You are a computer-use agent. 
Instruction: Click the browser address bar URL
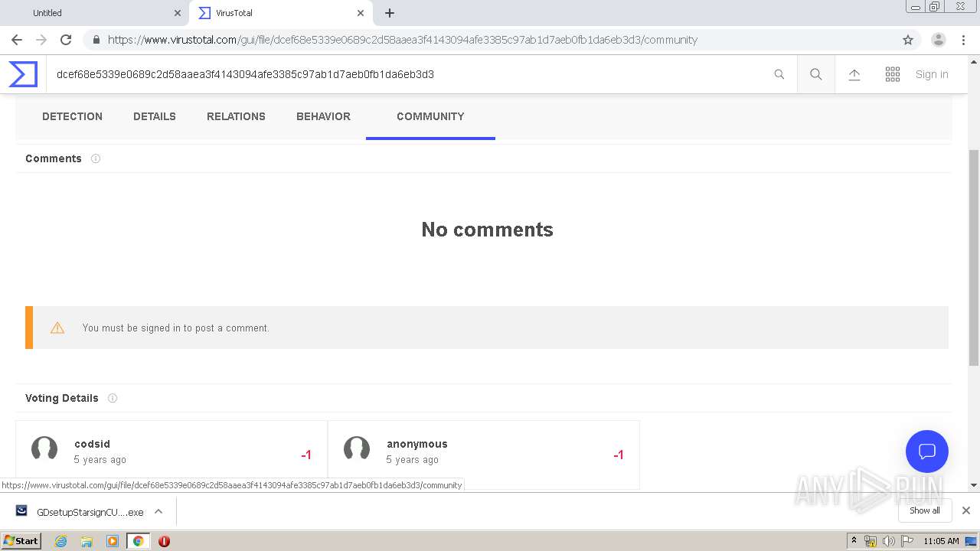click(x=403, y=40)
